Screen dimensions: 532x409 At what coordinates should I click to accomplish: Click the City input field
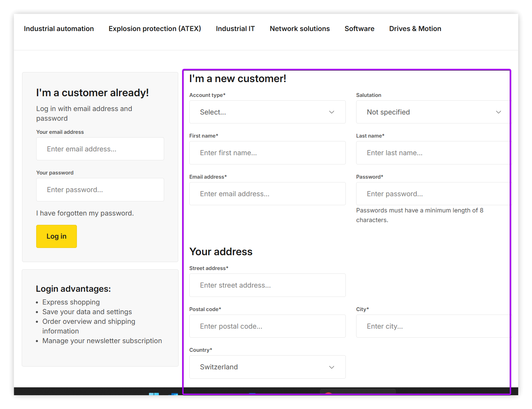click(433, 326)
